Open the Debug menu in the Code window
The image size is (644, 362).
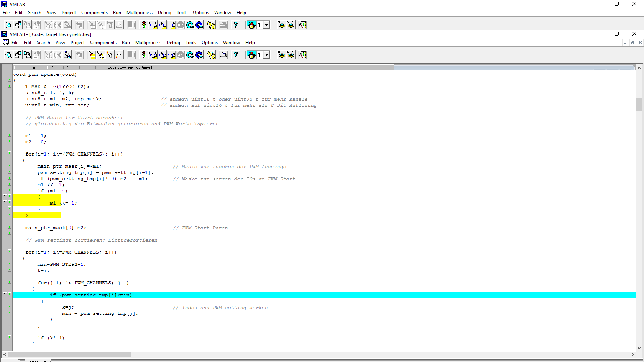click(x=173, y=43)
